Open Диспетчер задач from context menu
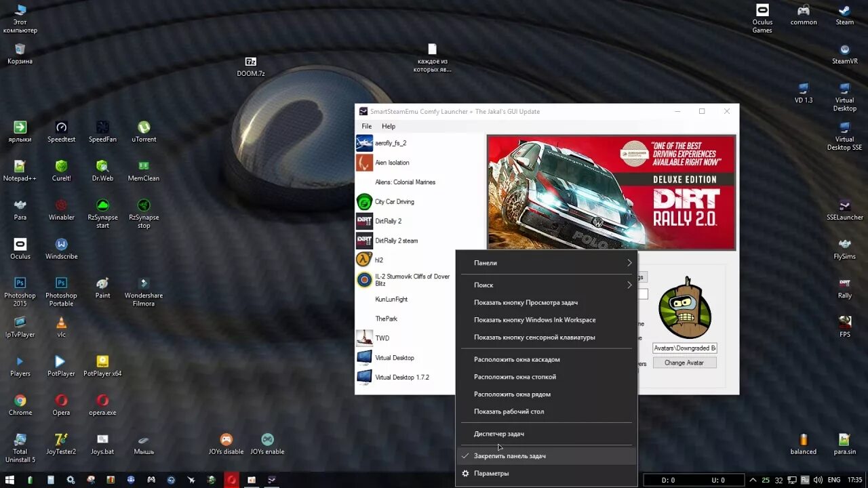 click(547, 434)
